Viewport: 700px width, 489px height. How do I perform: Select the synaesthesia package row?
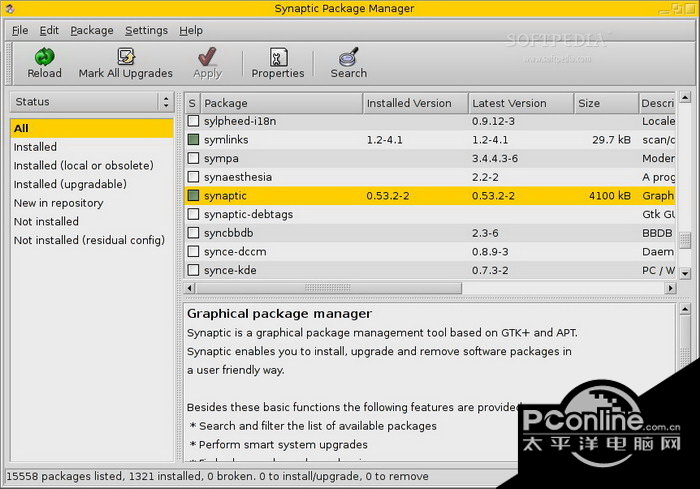coord(430,177)
